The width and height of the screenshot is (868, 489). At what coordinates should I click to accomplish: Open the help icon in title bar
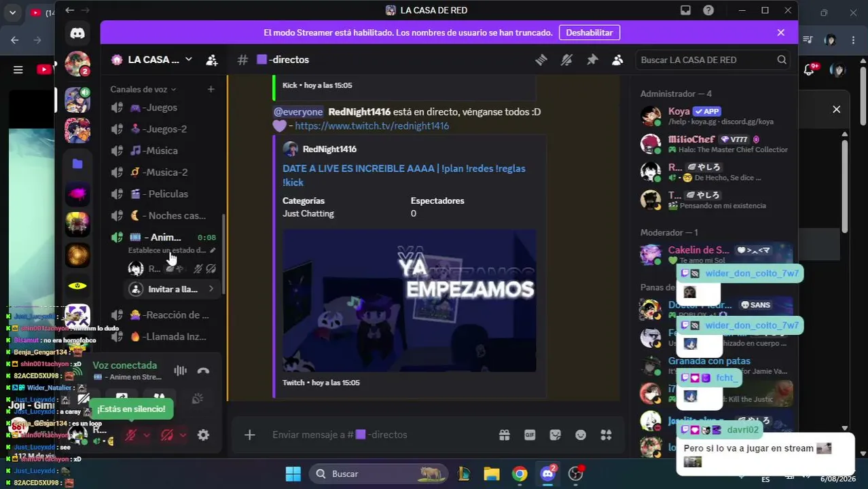pos(708,10)
